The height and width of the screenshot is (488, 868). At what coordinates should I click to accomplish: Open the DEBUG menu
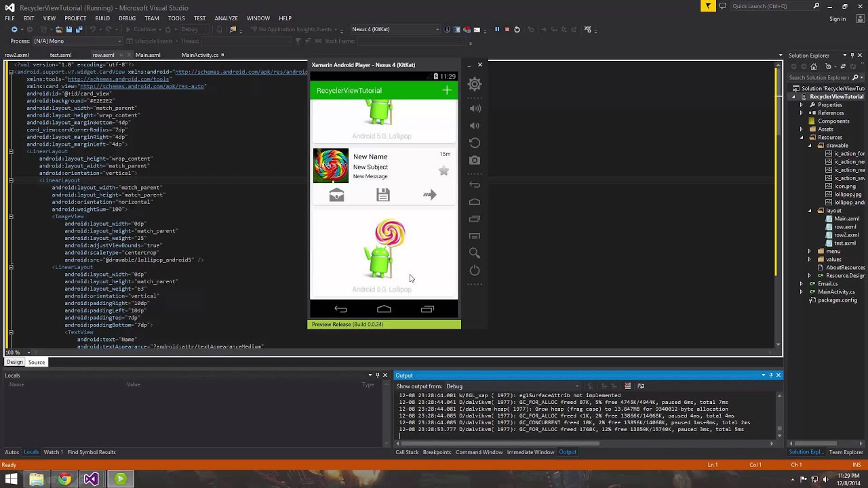[127, 18]
